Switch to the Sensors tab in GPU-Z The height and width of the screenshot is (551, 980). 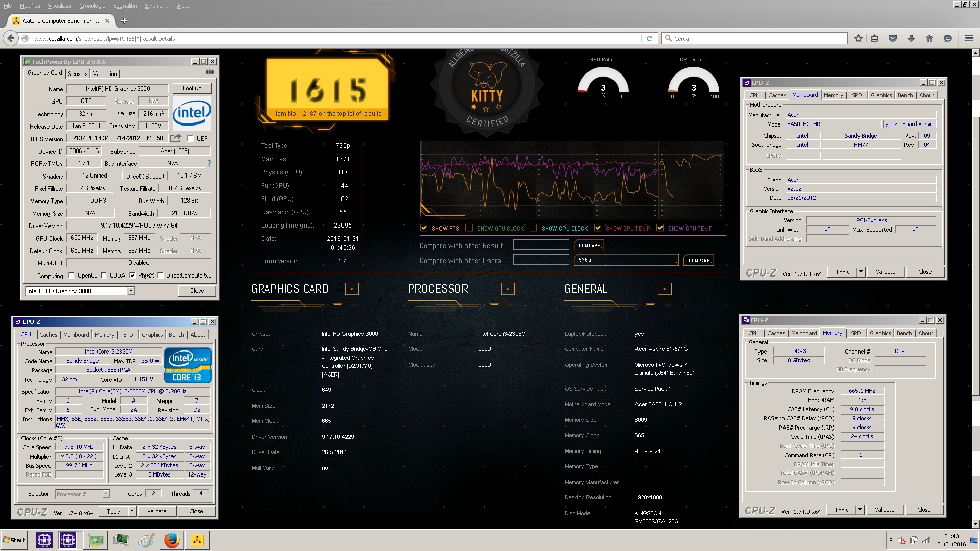pos(78,74)
